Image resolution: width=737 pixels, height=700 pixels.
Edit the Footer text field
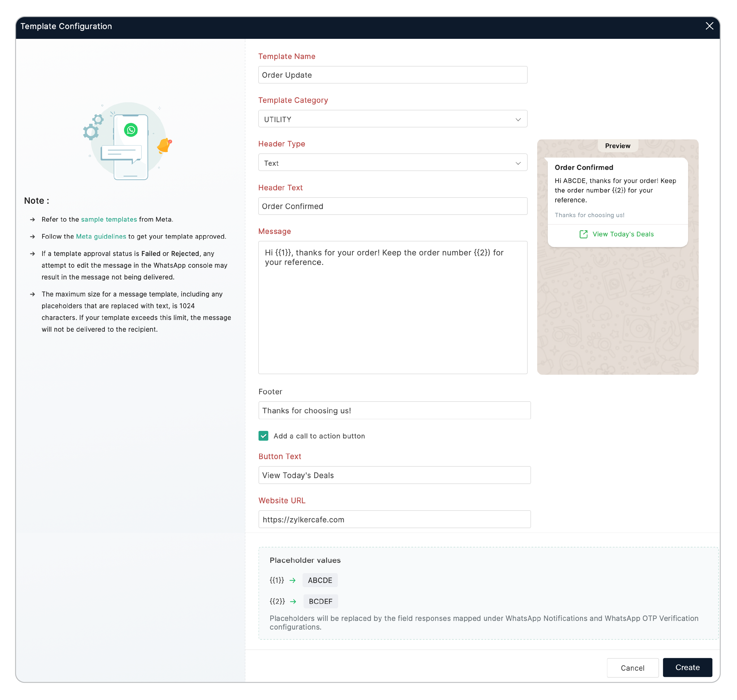pyautogui.click(x=394, y=410)
